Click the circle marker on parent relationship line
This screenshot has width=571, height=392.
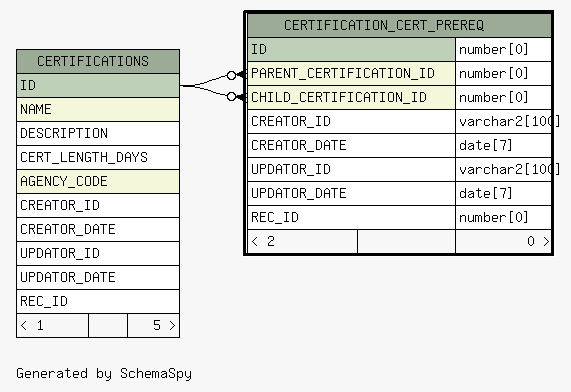231,75
